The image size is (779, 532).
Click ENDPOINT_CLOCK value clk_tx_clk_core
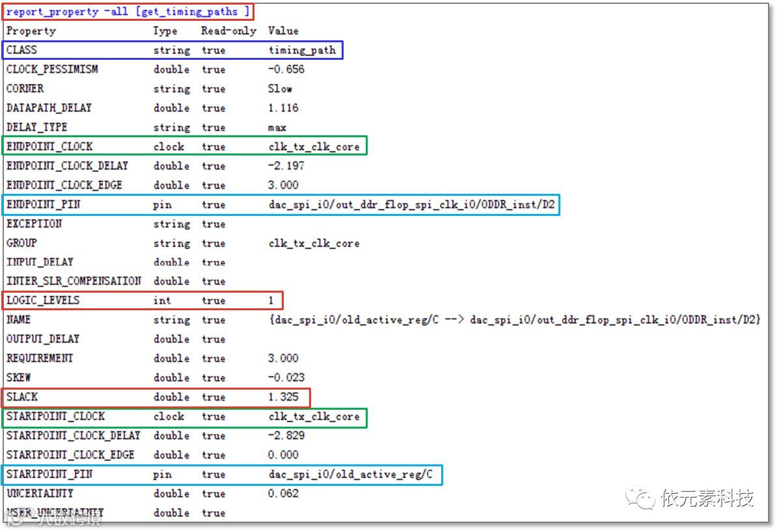click(314, 146)
